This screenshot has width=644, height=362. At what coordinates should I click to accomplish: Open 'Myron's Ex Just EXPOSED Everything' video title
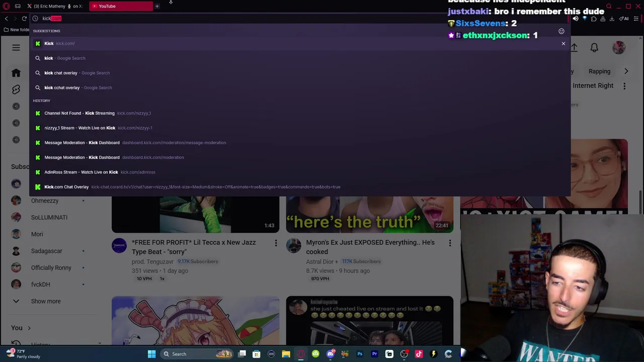[x=370, y=247]
